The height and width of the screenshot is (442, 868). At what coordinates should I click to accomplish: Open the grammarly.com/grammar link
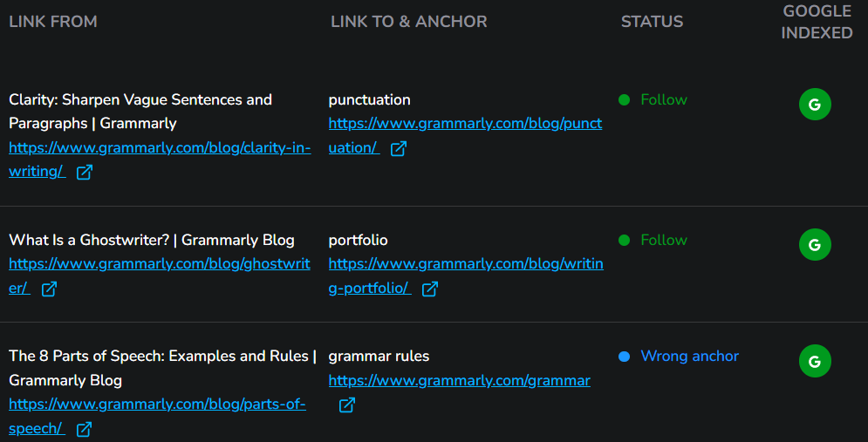click(460, 381)
